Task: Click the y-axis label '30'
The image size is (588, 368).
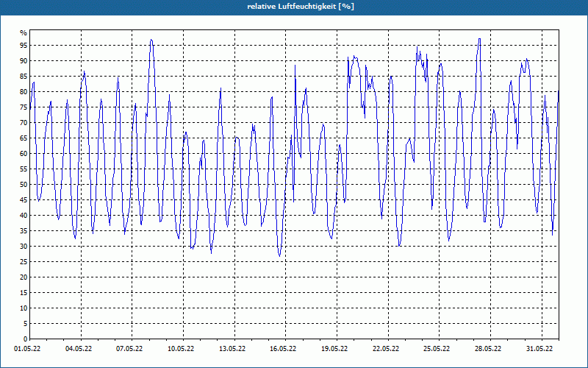Action: point(24,247)
